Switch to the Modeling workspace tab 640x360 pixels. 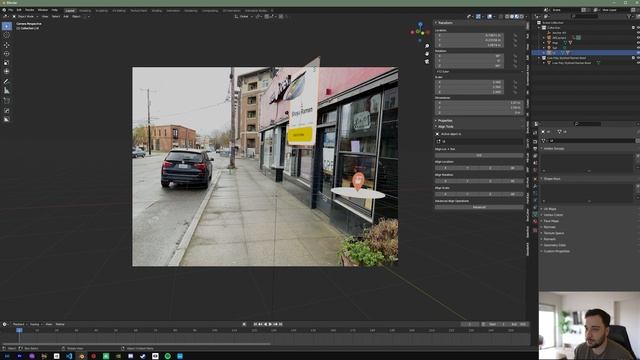85,11
